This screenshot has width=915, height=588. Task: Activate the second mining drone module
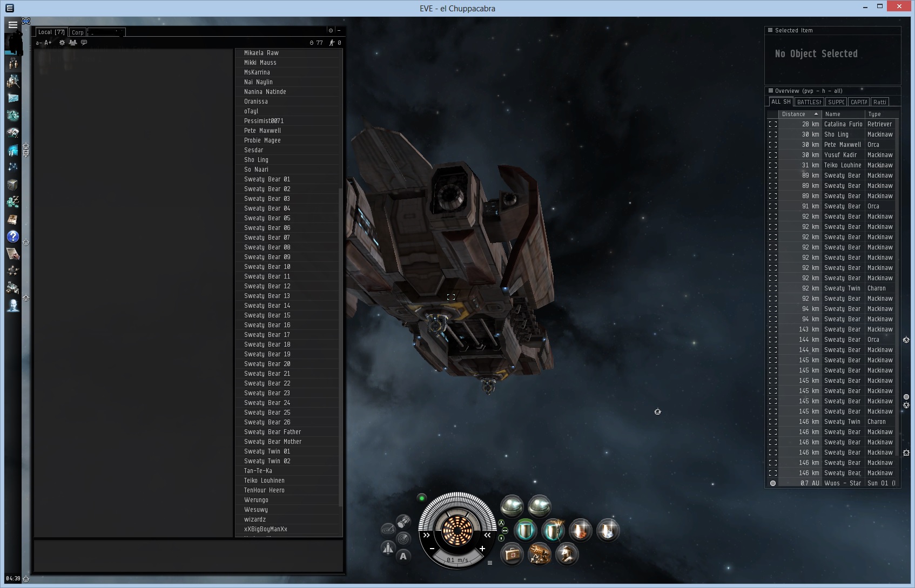click(x=539, y=506)
